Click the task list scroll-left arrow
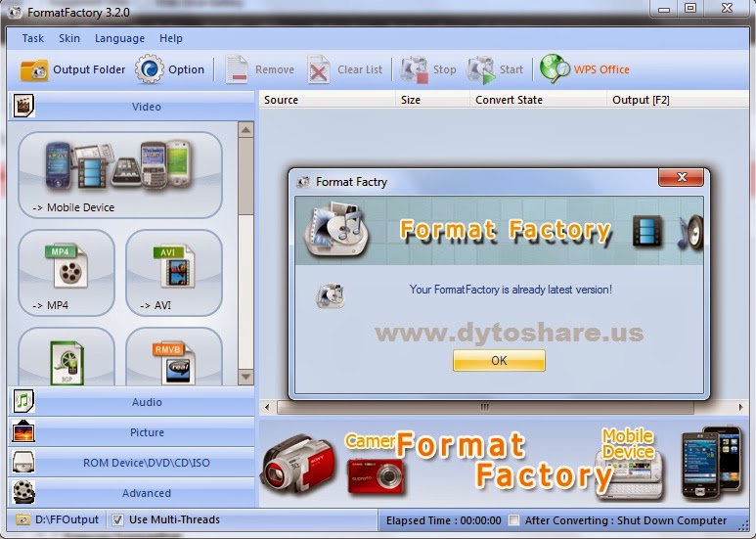The width and height of the screenshot is (756, 539). point(267,407)
